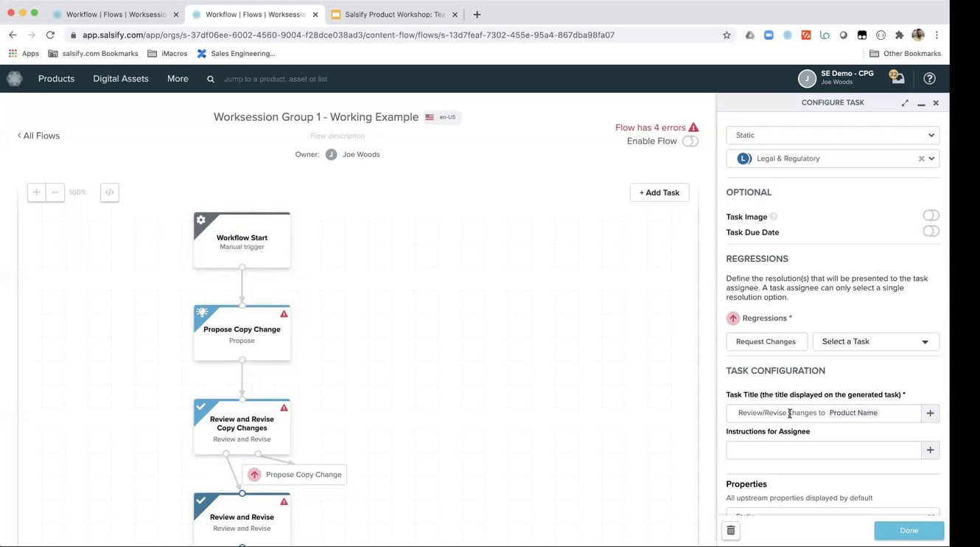The image size is (980, 547).
Task: Reload the browser page
Action: pos(50,35)
